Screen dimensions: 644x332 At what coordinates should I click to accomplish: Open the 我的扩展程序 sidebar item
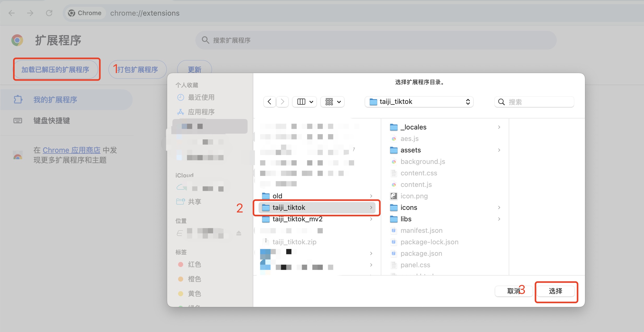(66, 100)
